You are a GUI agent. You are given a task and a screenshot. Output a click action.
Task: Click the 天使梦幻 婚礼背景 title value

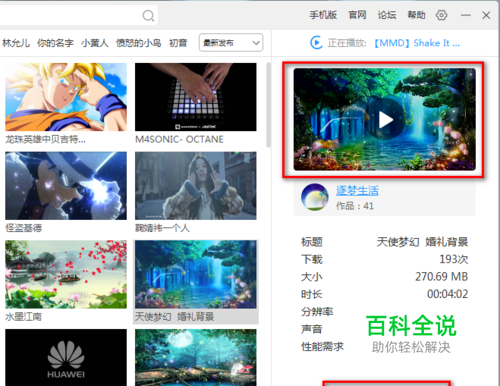422,242
